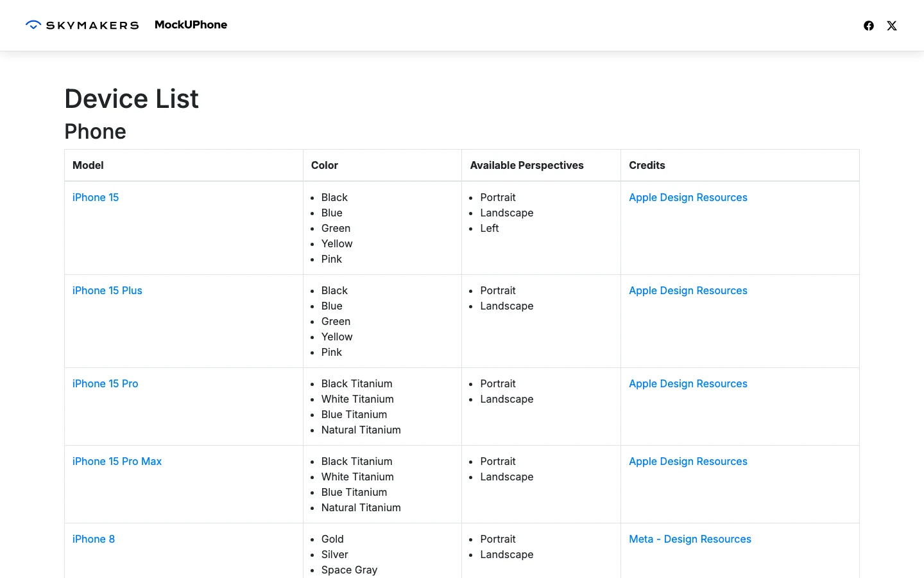
Task: Open the iPhone 15 model link
Action: click(96, 197)
